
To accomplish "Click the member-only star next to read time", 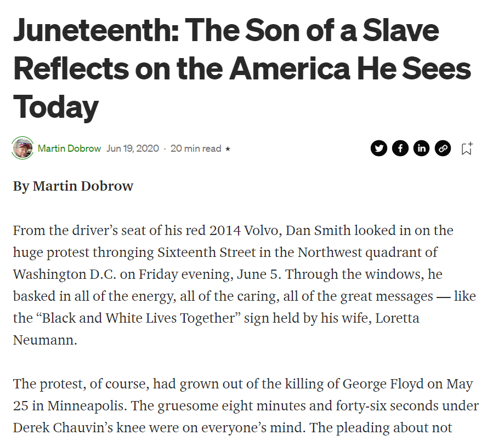I will 228,148.
